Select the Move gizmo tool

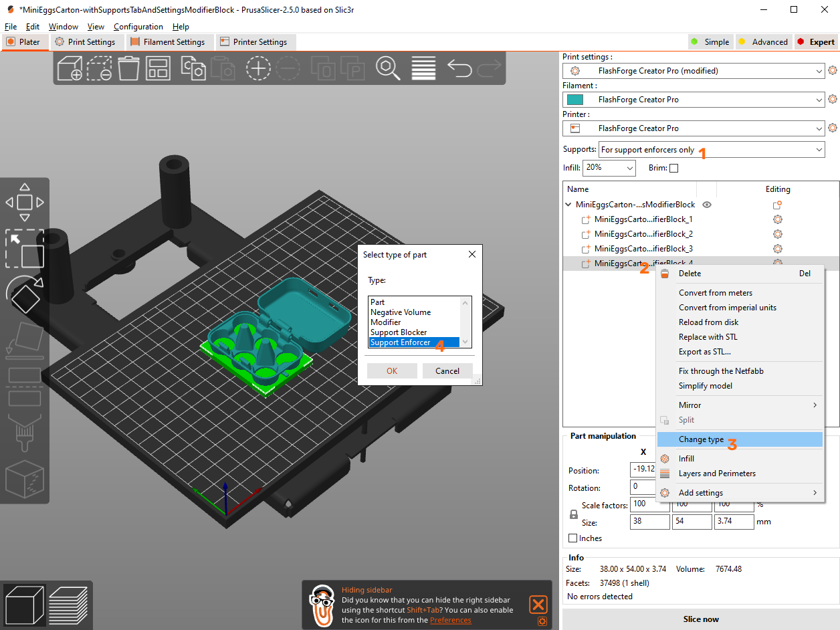(x=25, y=202)
